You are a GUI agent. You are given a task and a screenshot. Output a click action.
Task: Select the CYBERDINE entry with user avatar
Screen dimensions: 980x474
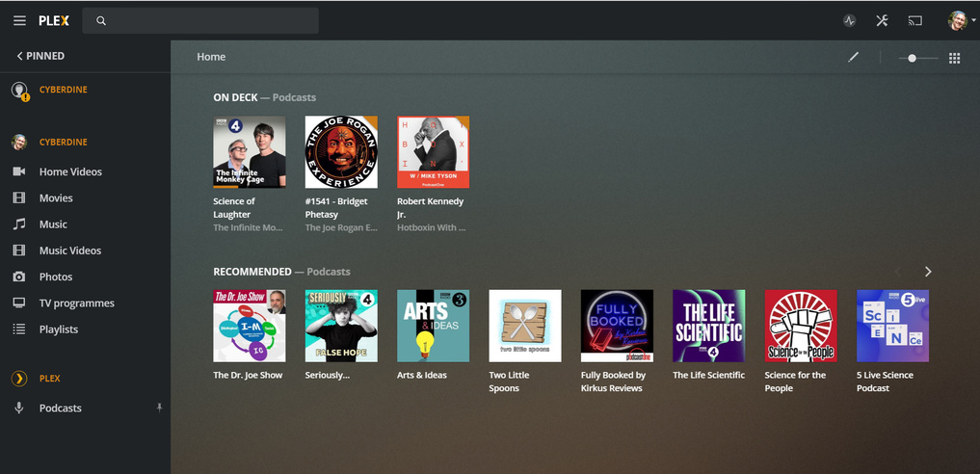tap(64, 142)
